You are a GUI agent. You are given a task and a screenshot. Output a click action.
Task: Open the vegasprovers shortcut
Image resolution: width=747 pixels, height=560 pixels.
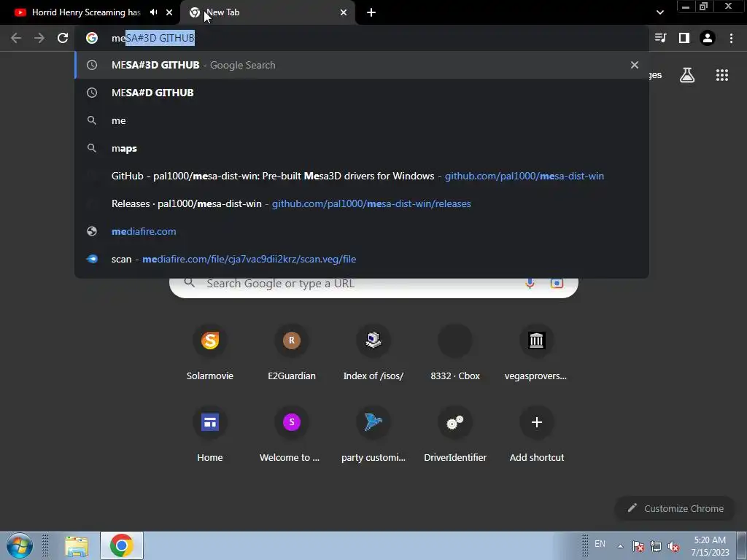click(x=536, y=354)
